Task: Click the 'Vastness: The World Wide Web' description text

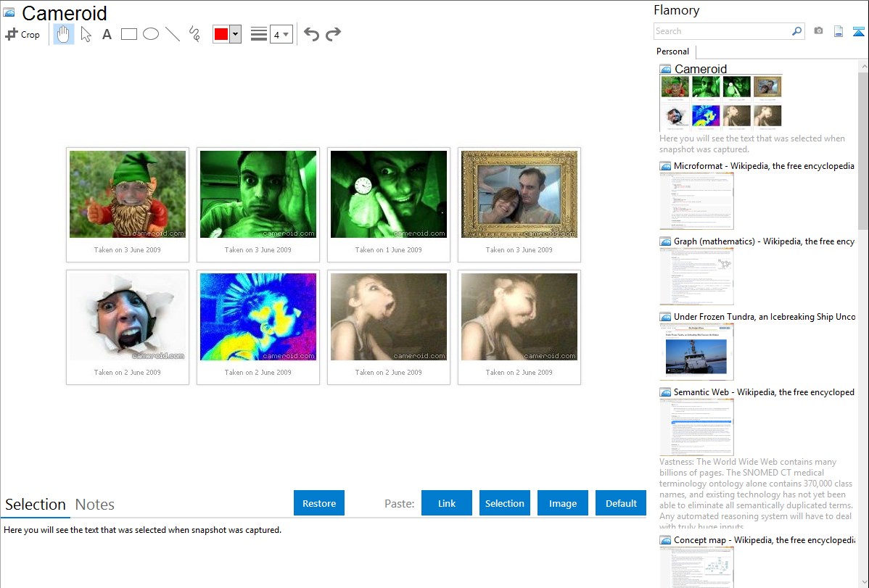Action: [x=757, y=494]
